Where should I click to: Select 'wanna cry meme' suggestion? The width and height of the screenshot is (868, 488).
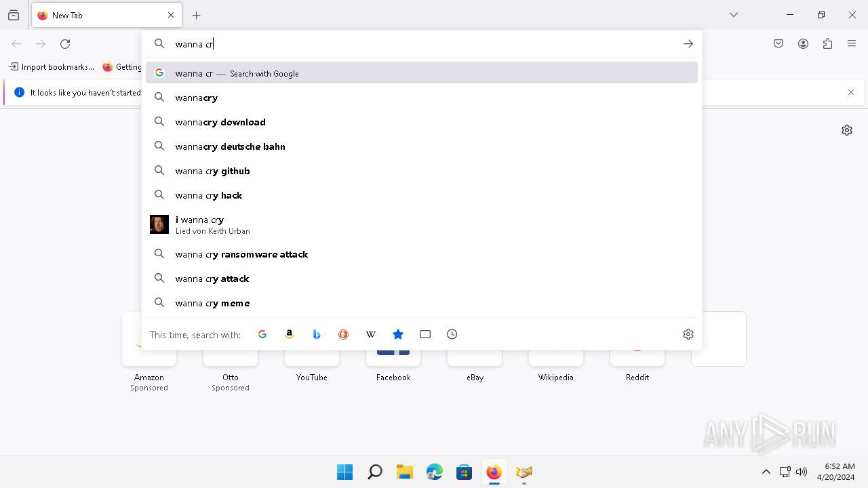(x=422, y=303)
